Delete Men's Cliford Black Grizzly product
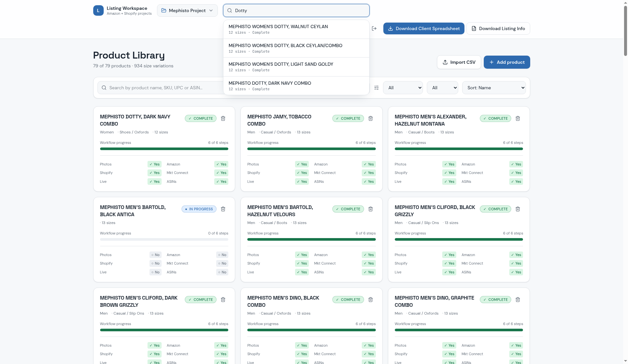The height and width of the screenshot is (364, 628). 518,209
